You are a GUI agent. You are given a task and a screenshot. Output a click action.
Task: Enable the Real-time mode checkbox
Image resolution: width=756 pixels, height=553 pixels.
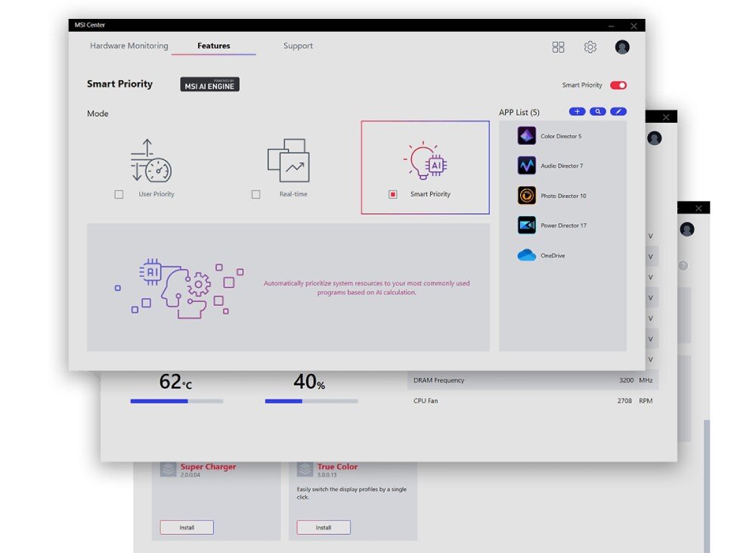coord(256,194)
